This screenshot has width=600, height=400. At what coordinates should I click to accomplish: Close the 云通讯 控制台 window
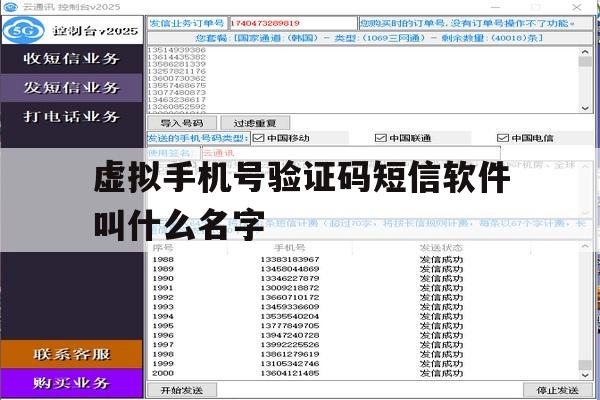[x=577, y=7]
